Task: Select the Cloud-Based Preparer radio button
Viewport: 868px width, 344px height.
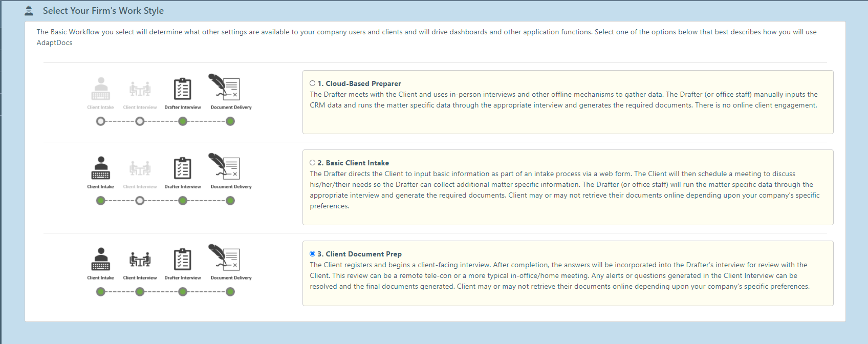Action: tap(312, 83)
